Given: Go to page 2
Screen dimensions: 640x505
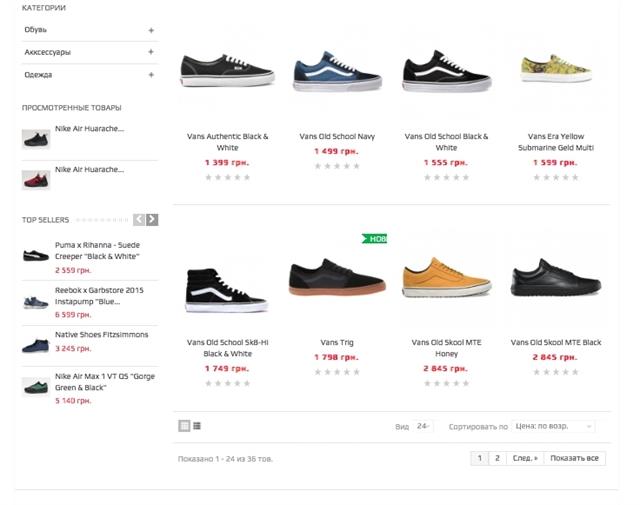Looking at the screenshot, I should 497,458.
